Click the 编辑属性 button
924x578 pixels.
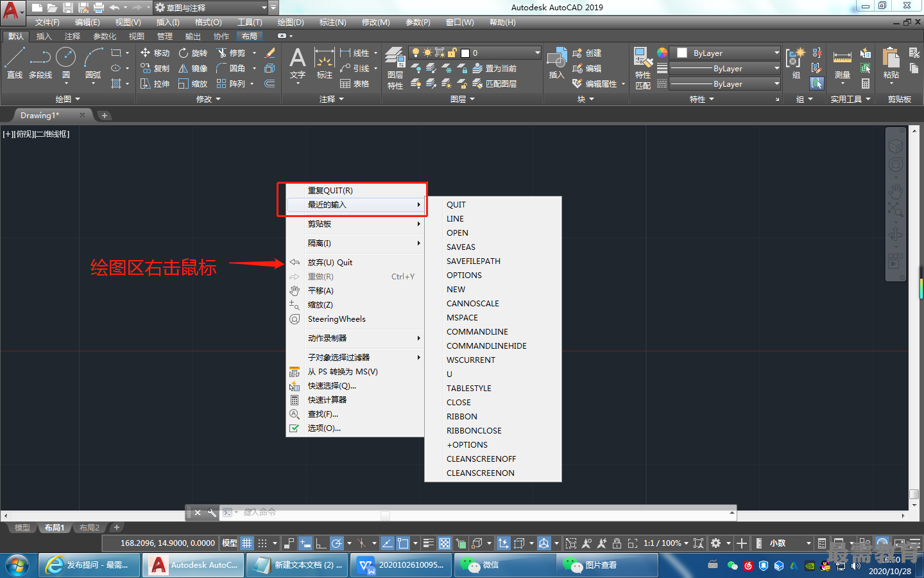coord(595,83)
